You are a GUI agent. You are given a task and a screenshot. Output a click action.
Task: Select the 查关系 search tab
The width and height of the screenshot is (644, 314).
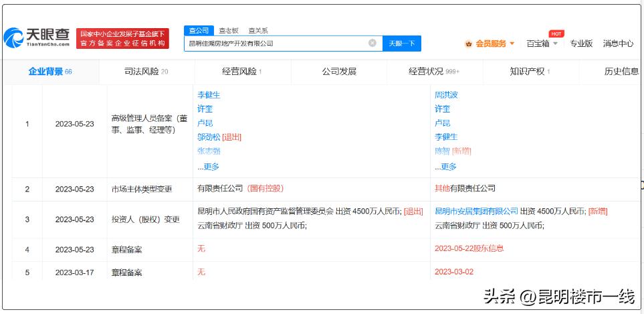pyautogui.click(x=258, y=30)
